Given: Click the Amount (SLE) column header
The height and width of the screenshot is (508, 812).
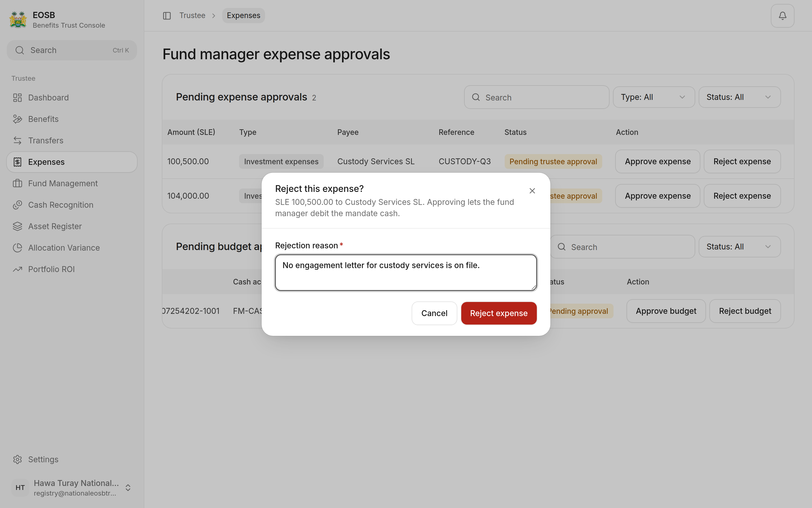Looking at the screenshot, I should tap(191, 132).
